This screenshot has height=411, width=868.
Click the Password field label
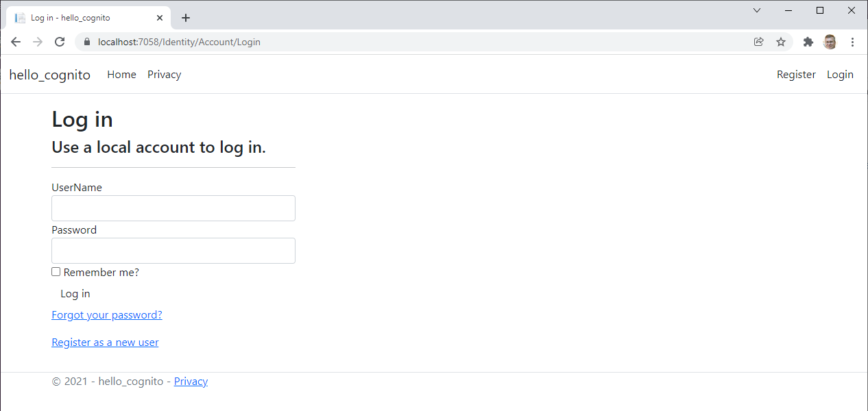74,230
